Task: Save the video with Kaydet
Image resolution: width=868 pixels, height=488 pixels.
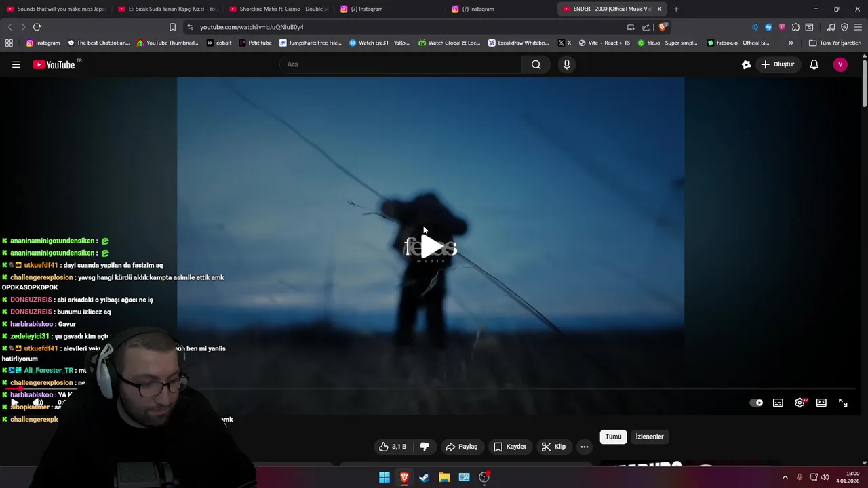Action: [510, 447]
